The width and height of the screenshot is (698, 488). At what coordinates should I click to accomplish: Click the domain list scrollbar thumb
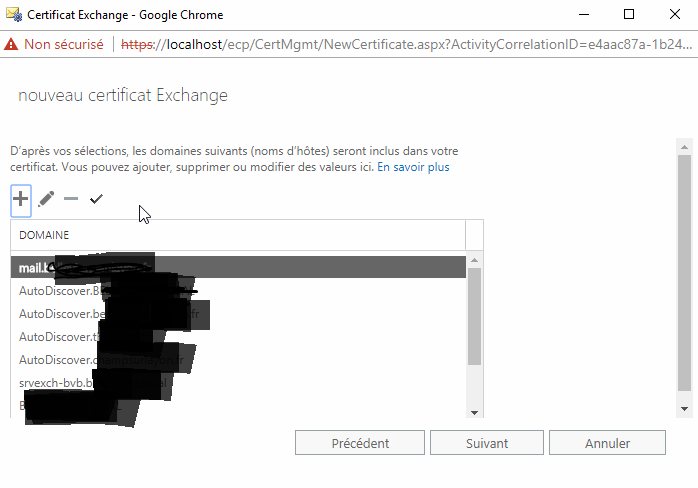pos(475,317)
